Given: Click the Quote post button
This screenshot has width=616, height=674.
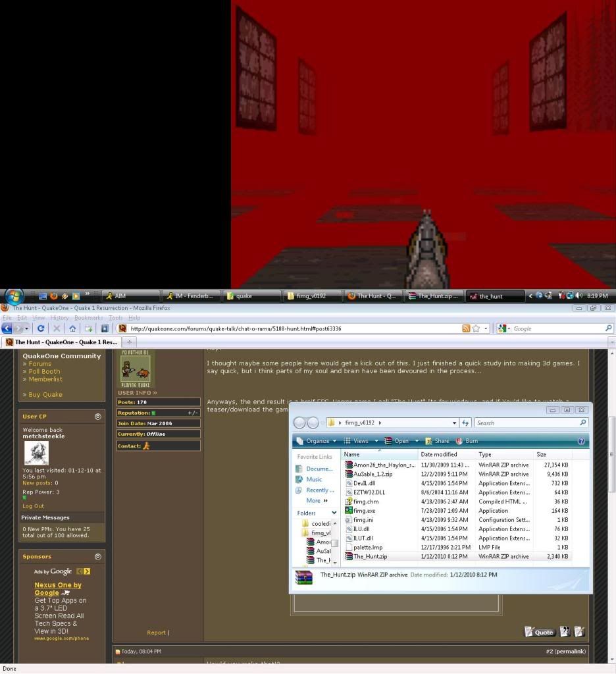Looking at the screenshot, I should click(540, 632).
